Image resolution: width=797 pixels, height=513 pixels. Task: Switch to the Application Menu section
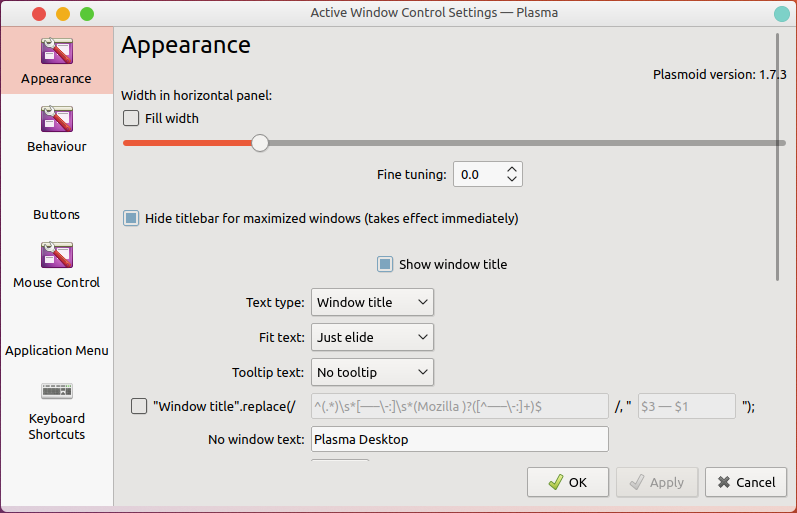[x=56, y=350]
